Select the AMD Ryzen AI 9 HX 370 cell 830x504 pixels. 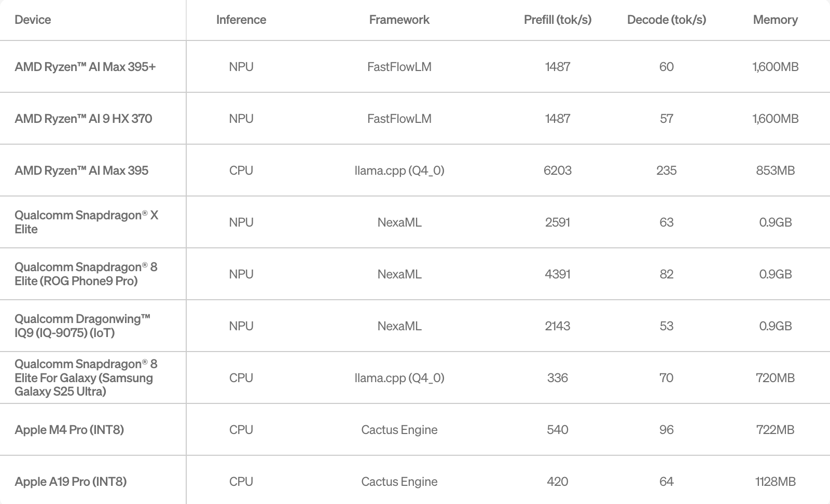(x=83, y=119)
